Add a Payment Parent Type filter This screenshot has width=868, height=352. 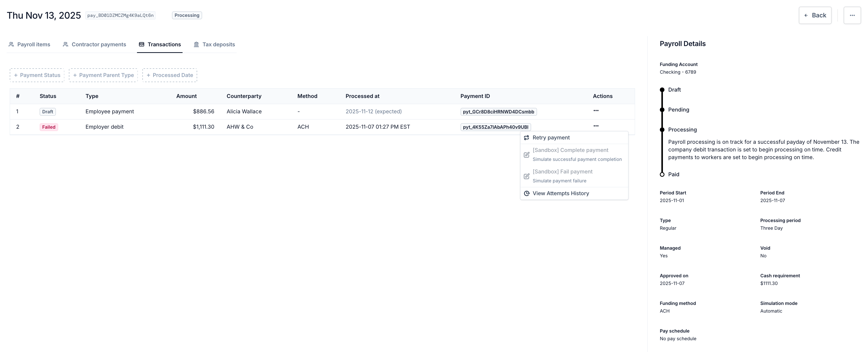103,75
